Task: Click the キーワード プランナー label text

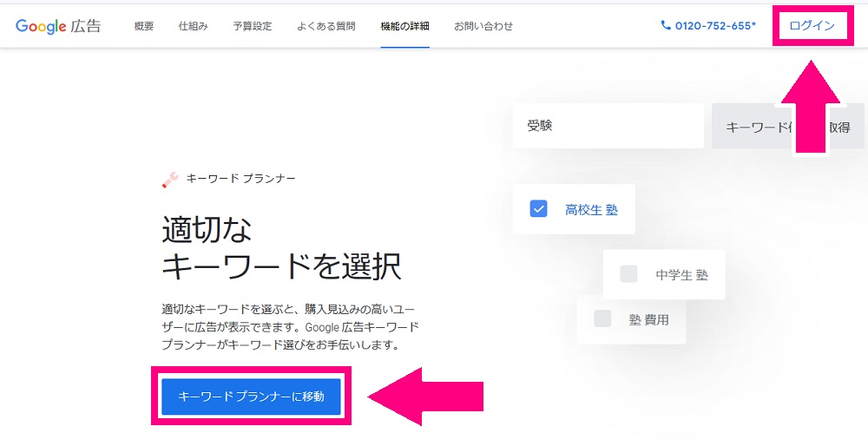Action: click(x=240, y=179)
